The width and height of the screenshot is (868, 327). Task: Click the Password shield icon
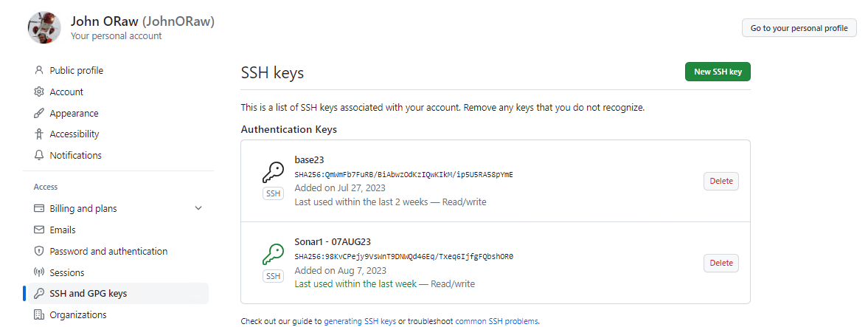pyautogui.click(x=39, y=252)
